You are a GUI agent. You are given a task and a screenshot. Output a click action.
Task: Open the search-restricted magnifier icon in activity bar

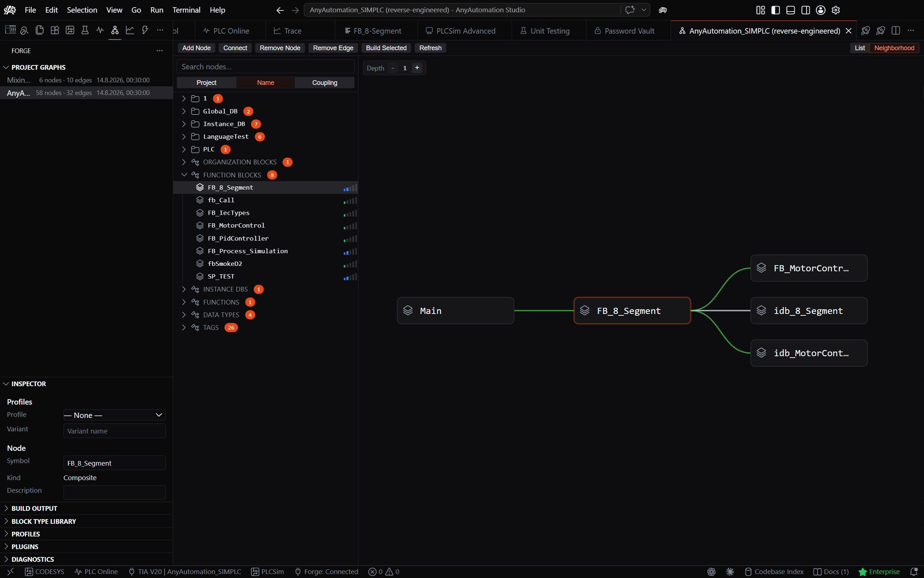25,30
